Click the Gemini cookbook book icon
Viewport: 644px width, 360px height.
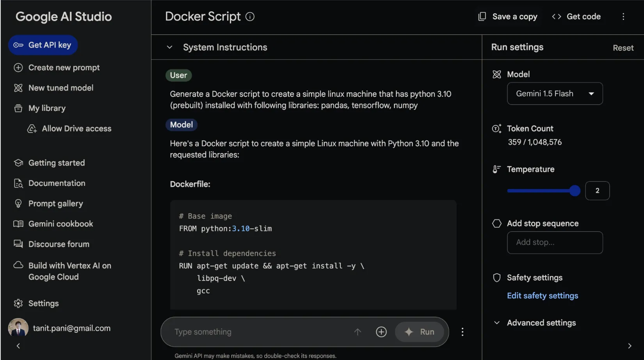click(18, 224)
